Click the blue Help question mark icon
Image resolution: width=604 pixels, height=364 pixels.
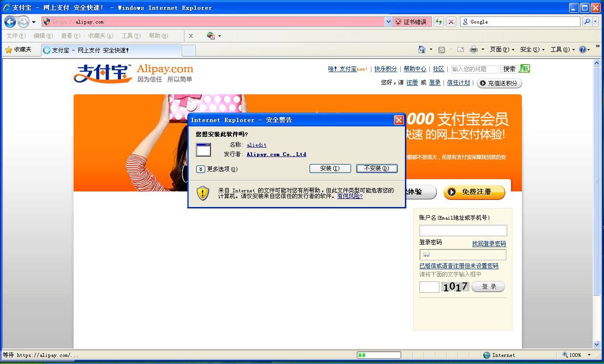click(x=583, y=50)
